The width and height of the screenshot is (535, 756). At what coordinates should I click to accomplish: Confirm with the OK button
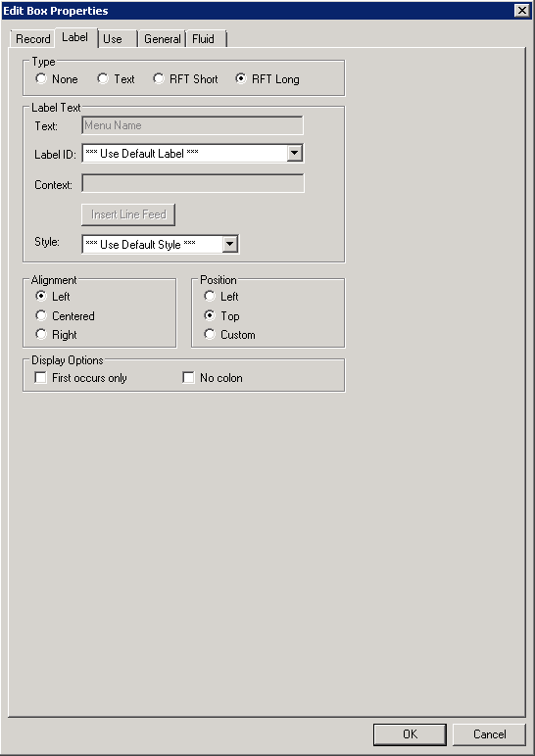(410, 734)
